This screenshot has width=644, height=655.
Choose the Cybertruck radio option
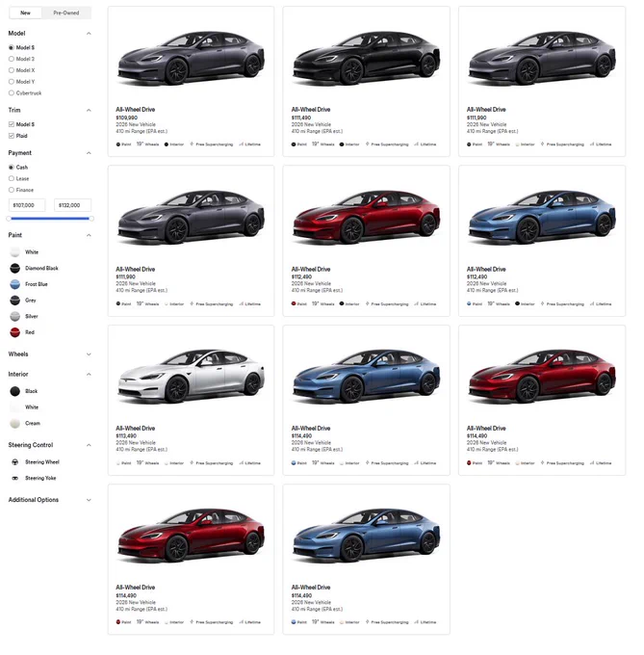pyautogui.click(x=12, y=92)
